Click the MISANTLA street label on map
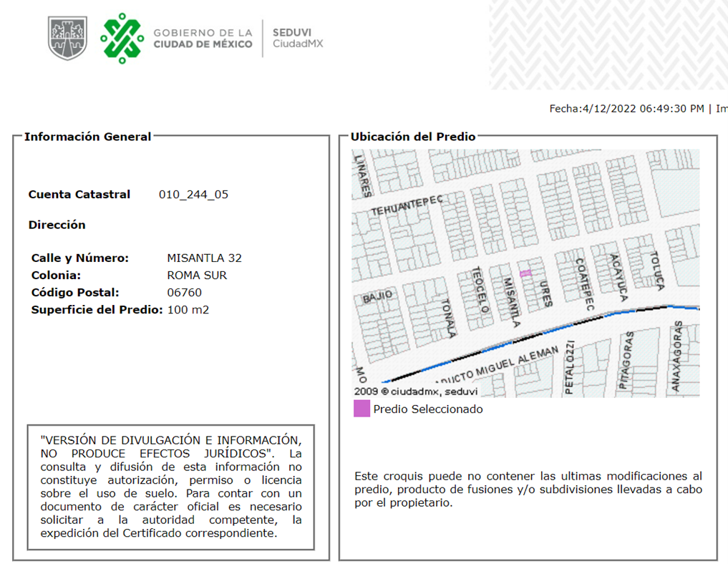Viewport: 728px width, 564px height. click(x=512, y=302)
